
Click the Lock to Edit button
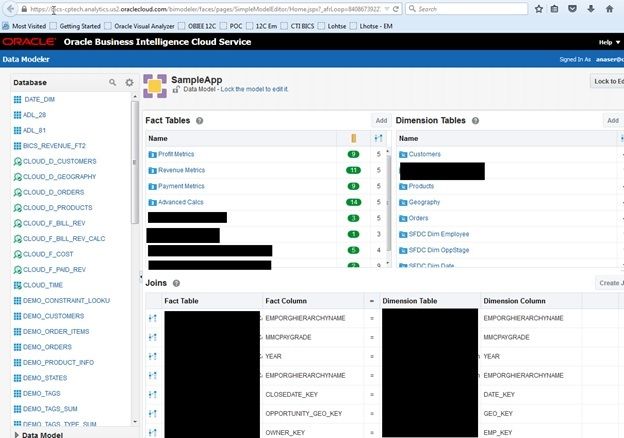coord(607,81)
